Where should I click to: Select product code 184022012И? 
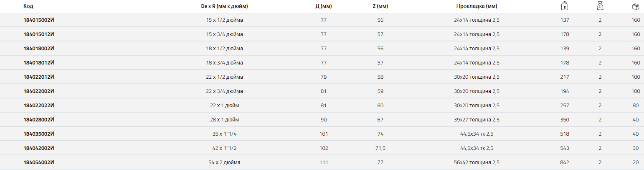(39, 77)
